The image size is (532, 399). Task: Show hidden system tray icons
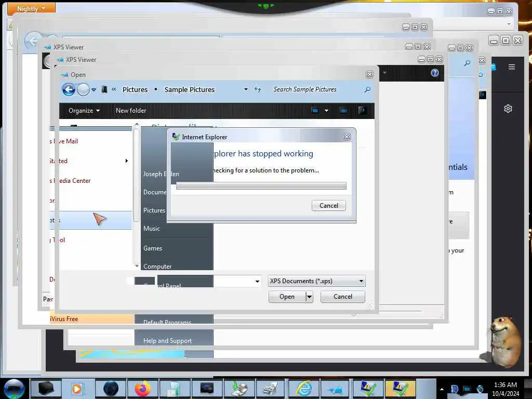[x=442, y=389]
